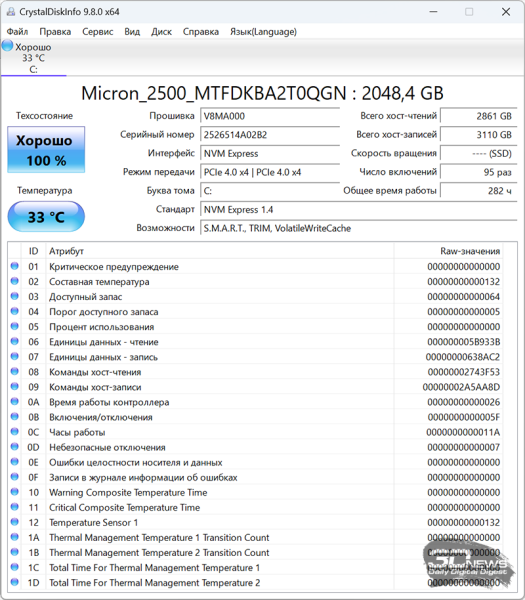The width and height of the screenshot is (525, 600).
Task: Click the 33 °C temperature button
Action: pyautogui.click(x=46, y=217)
